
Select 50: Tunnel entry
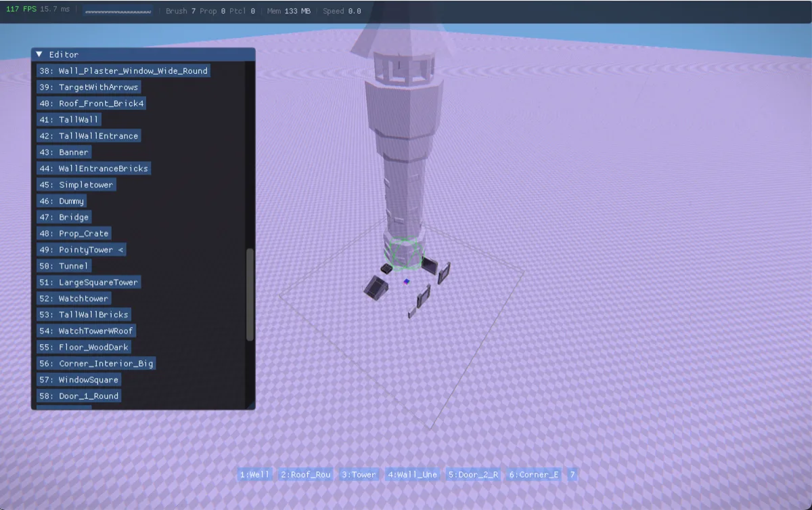pos(64,265)
